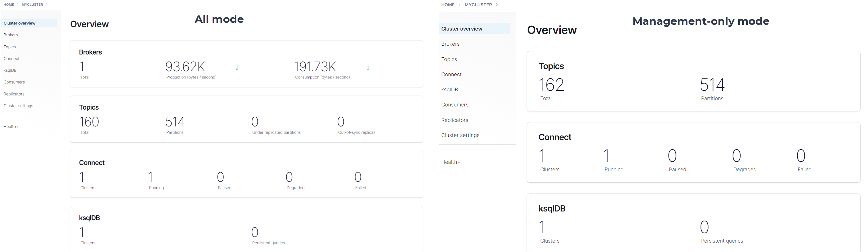Click the Out-of-sync replicas count
Viewport: 868px width, 252px height.
(x=341, y=122)
